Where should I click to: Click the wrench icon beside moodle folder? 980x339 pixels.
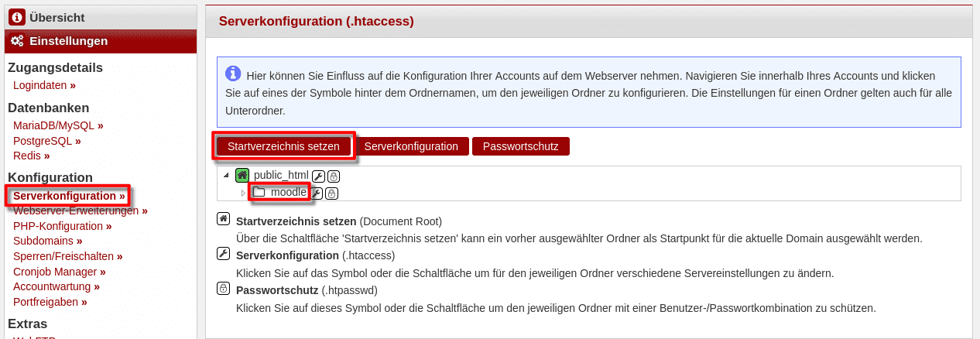[317, 193]
